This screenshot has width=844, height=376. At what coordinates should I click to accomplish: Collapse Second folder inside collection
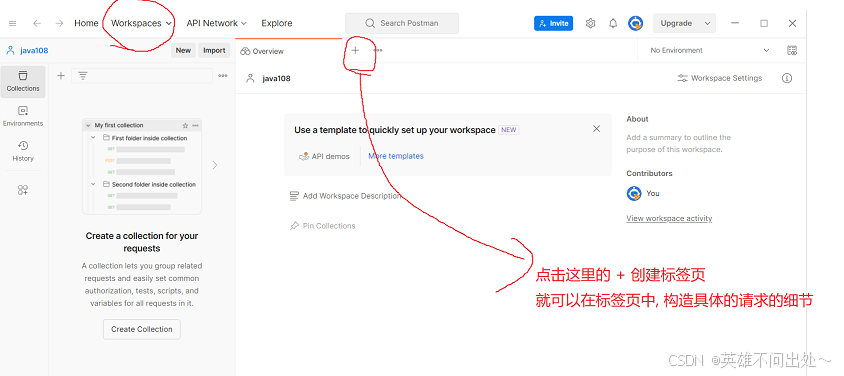coord(93,184)
